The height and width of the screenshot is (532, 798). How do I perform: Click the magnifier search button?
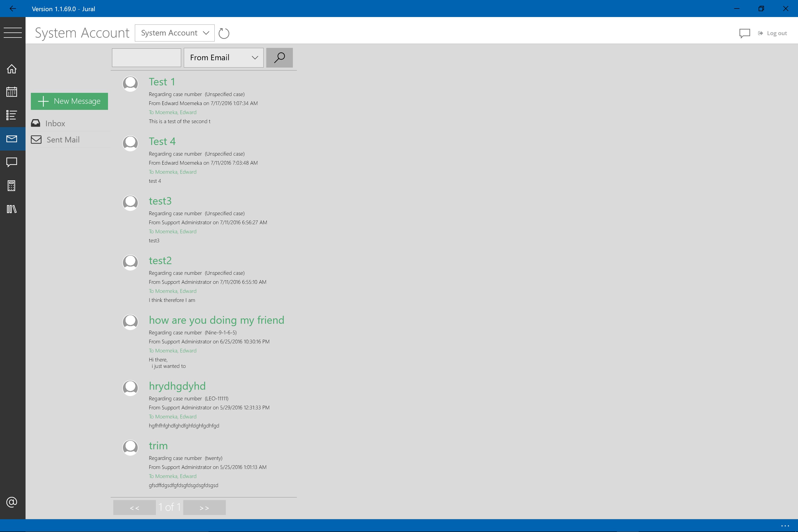[x=279, y=58]
